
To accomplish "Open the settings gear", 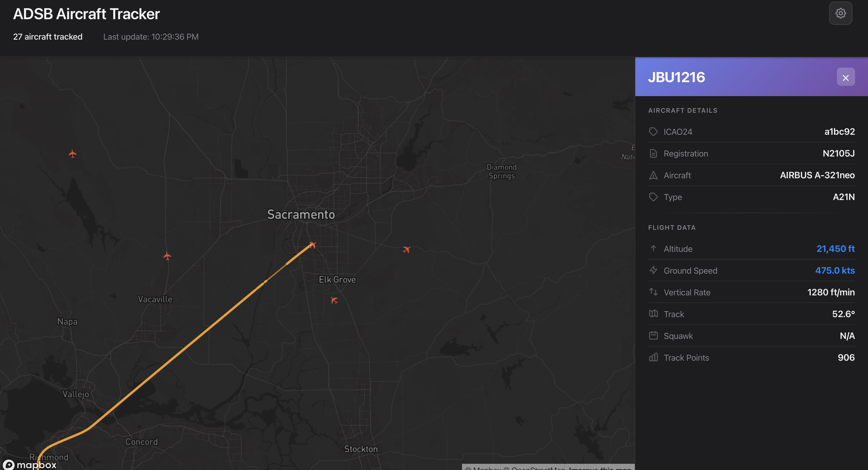I will tap(840, 13).
